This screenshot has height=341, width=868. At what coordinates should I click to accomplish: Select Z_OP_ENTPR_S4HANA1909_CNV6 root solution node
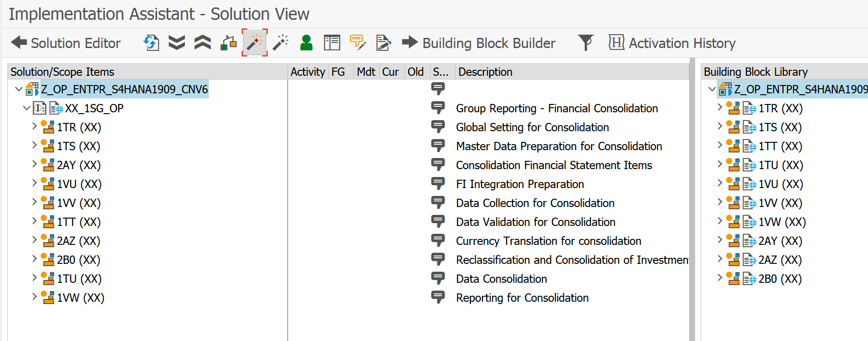[x=124, y=89]
